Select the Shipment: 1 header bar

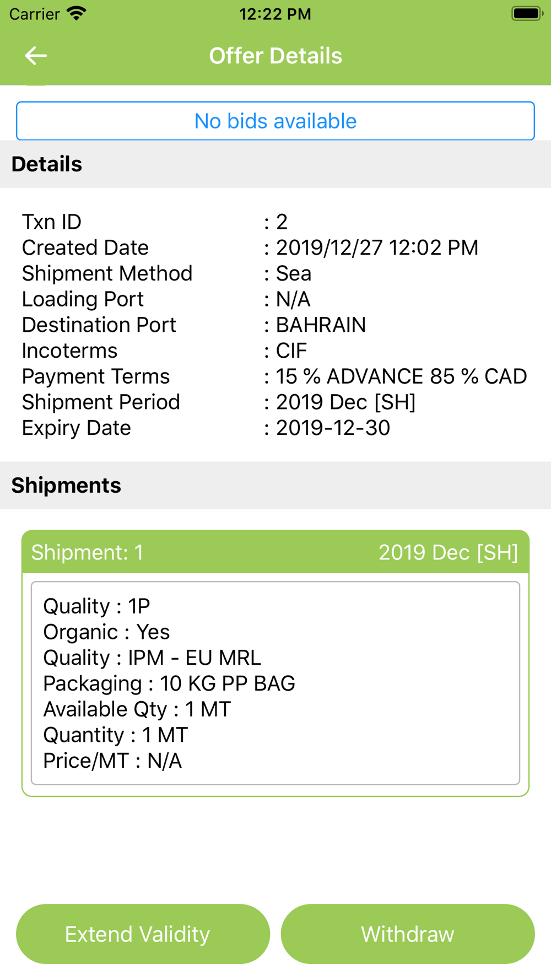(275, 552)
